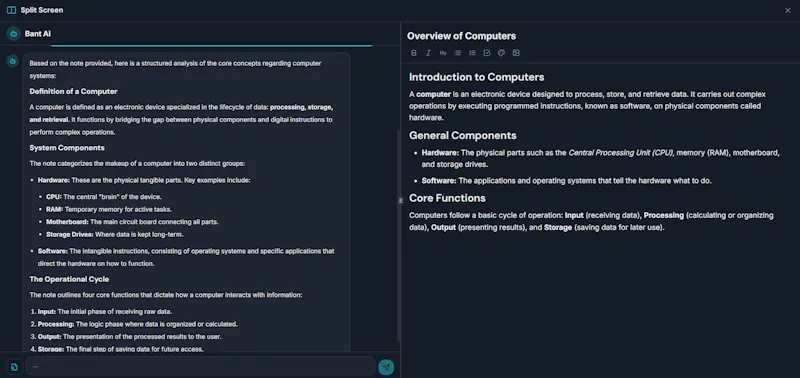
Task: Click the Bant AI header avatar
Action: point(14,34)
